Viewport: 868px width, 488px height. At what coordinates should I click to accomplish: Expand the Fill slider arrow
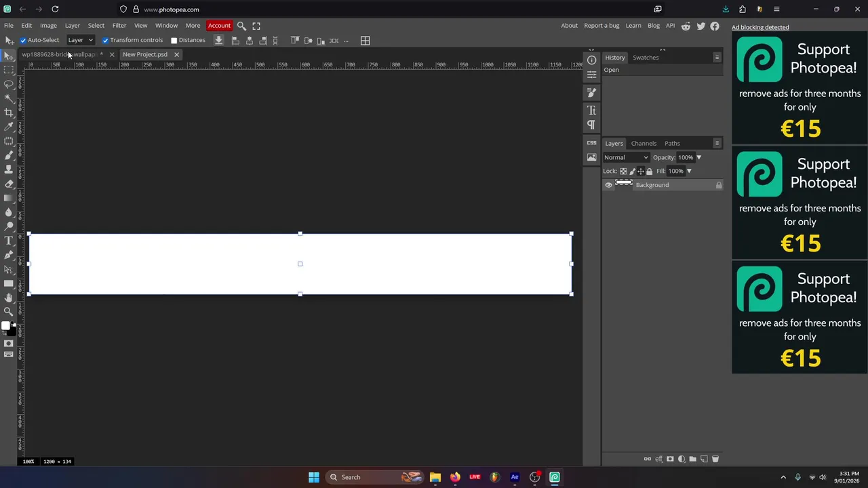point(689,171)
